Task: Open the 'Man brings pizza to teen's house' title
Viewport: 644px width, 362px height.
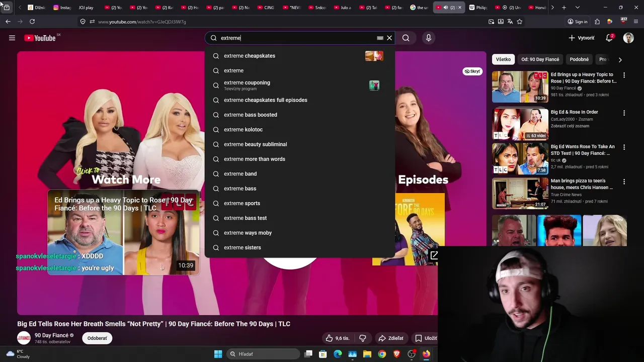Action: point(582,184)
